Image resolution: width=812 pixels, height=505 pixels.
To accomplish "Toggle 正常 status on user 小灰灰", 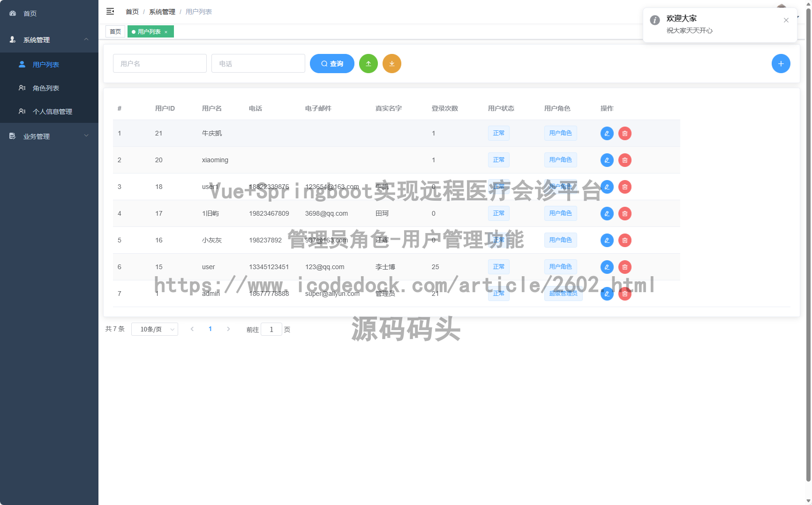I will click(x=498, y=240).
